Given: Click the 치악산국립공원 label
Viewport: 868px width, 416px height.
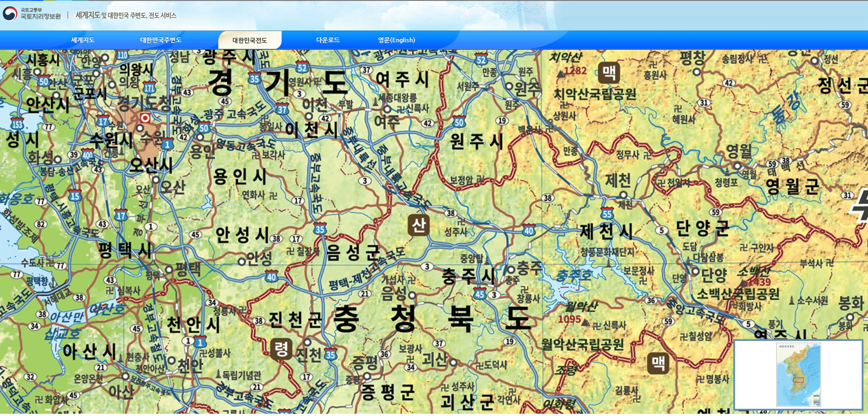Looking at the screenshot, I should (x=595, y=94).
